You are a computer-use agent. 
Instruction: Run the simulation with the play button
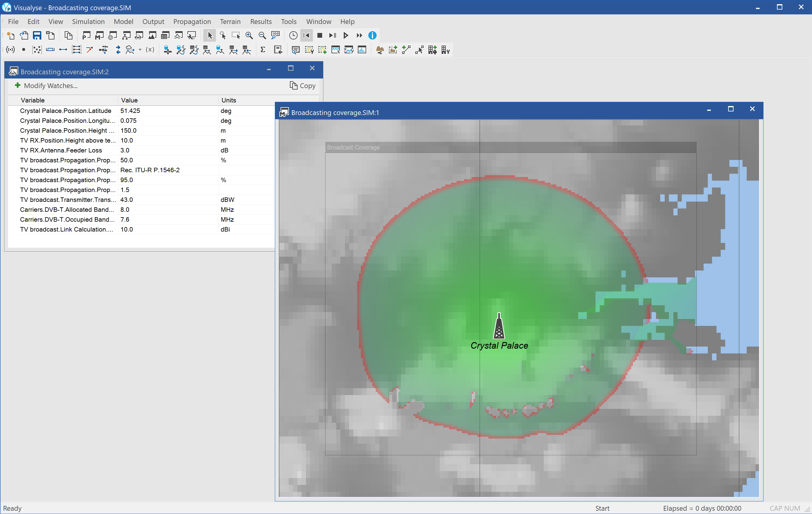[x=346, y=35]
